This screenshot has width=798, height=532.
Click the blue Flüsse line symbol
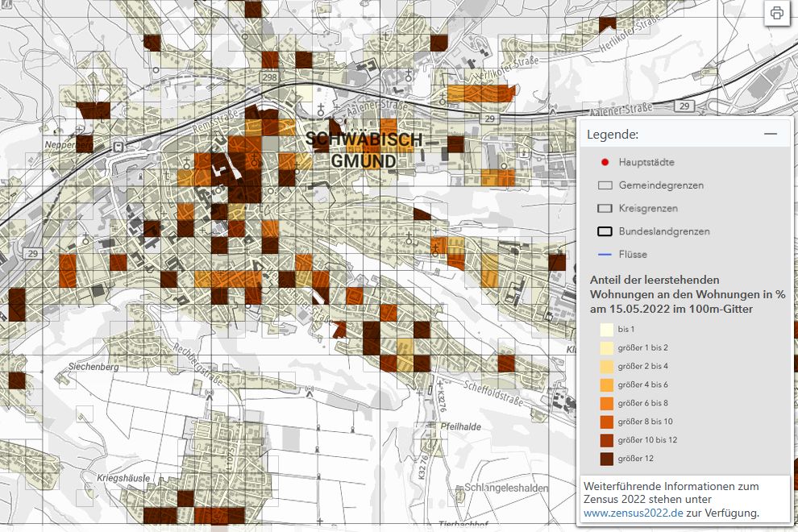coord(605,255)
